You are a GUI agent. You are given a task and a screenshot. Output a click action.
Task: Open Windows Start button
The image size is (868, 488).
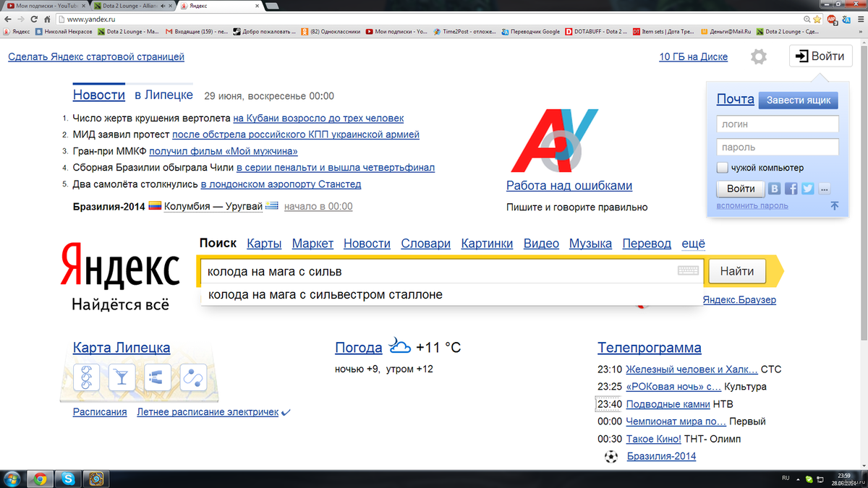(12, 479)
